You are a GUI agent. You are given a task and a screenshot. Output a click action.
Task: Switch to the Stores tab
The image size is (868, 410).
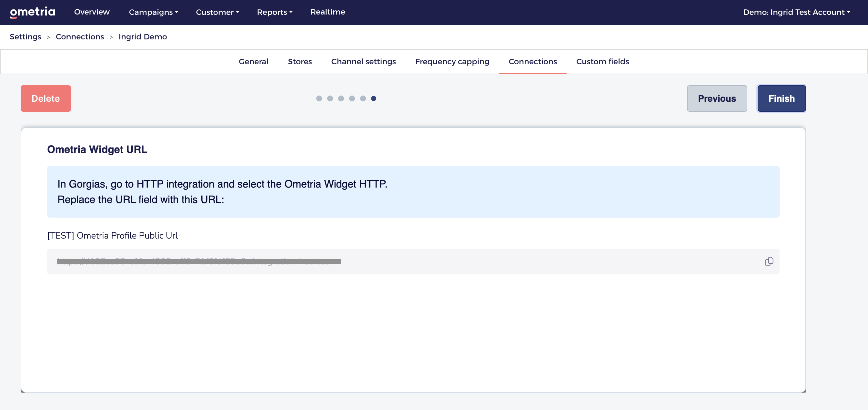click(x=299, y=61)
